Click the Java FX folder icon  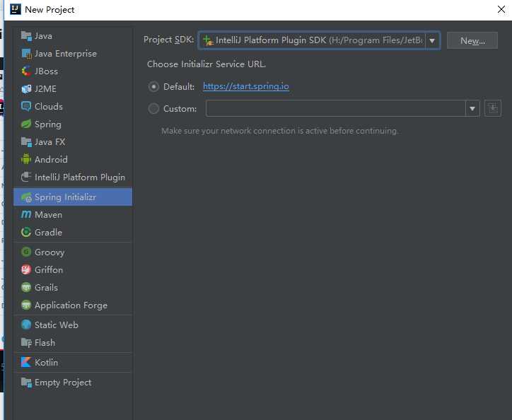(x=26, y=141)
